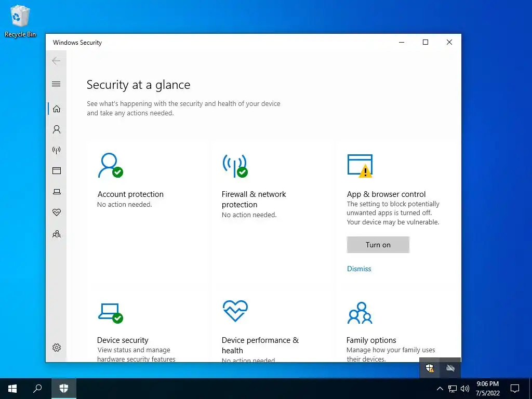Click the network tray icon
The height and width of the screenshot is (399, 532).
click(x=453, y=389)
